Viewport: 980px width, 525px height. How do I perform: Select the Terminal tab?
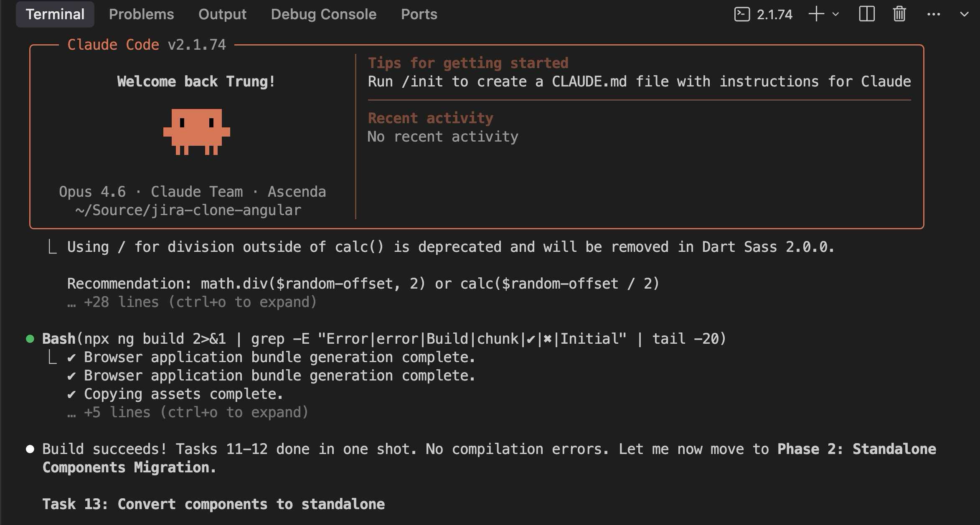tap(55, 14)
